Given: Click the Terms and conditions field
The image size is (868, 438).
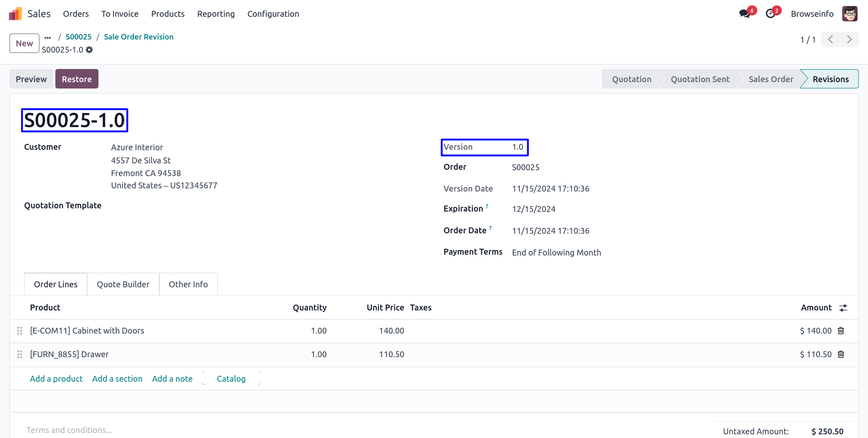Looking at the screenshot, I should pos(69,430).
